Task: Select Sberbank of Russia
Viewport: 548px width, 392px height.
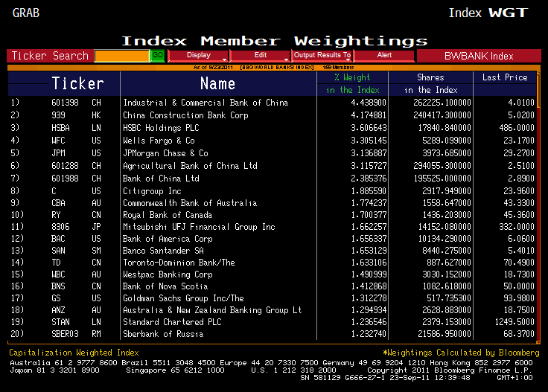Action: click(x=163, y=334)
